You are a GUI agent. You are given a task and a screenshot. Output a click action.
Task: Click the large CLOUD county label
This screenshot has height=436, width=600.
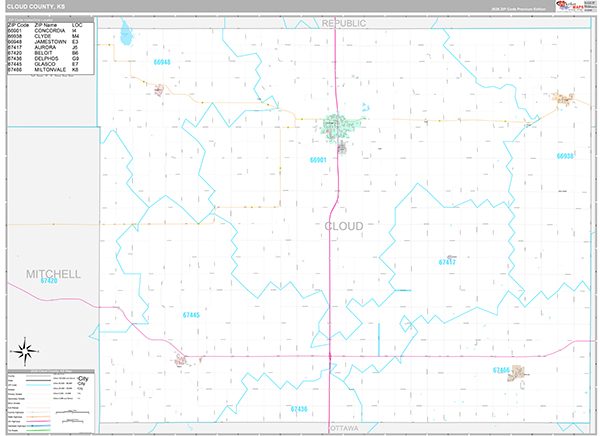point(344,226)
